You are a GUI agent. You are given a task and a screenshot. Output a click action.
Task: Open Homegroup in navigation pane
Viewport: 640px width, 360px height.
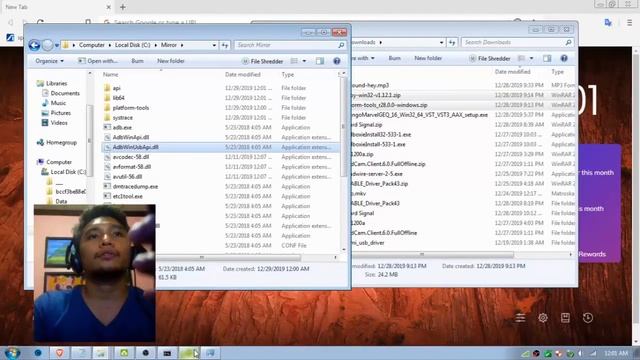point(61,142)
